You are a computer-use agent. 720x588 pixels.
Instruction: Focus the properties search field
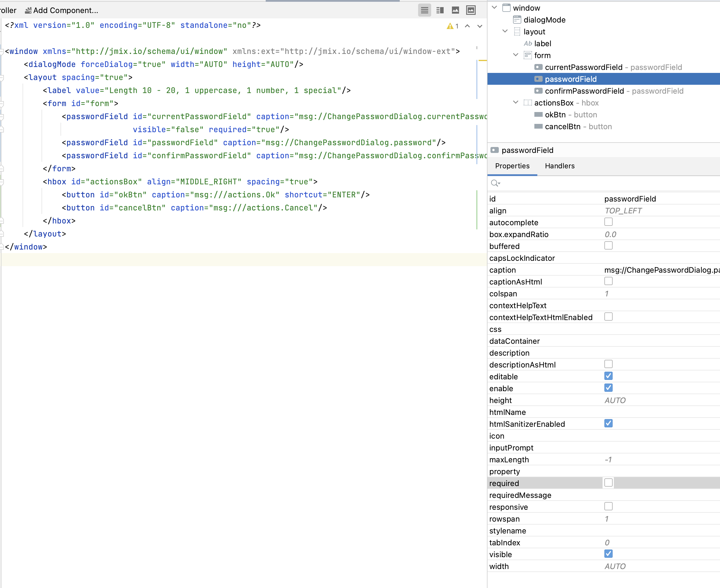pos(603,183)
